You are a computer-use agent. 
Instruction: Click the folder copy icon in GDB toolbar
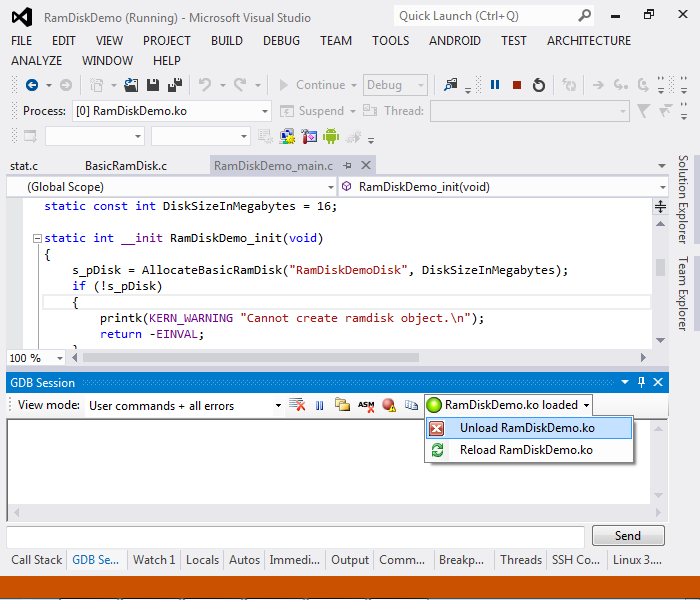tap(342, 404)
